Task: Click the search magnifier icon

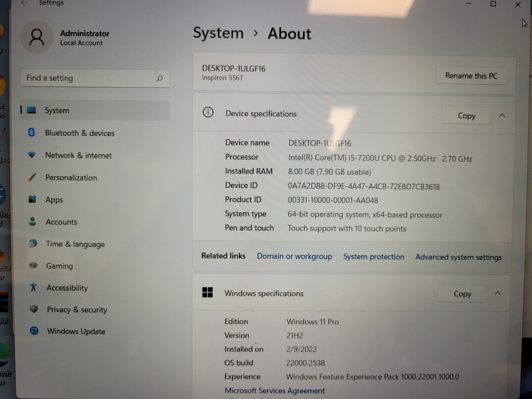Action: (x=160, y=78)
